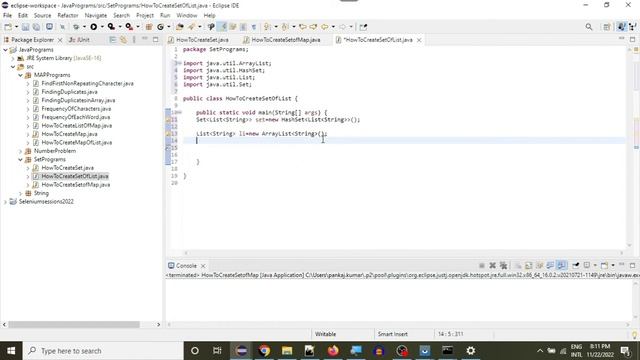Screen dimensions: 640x360
Task: Open File Explorer from the taskbar
Action: (287, 351)
